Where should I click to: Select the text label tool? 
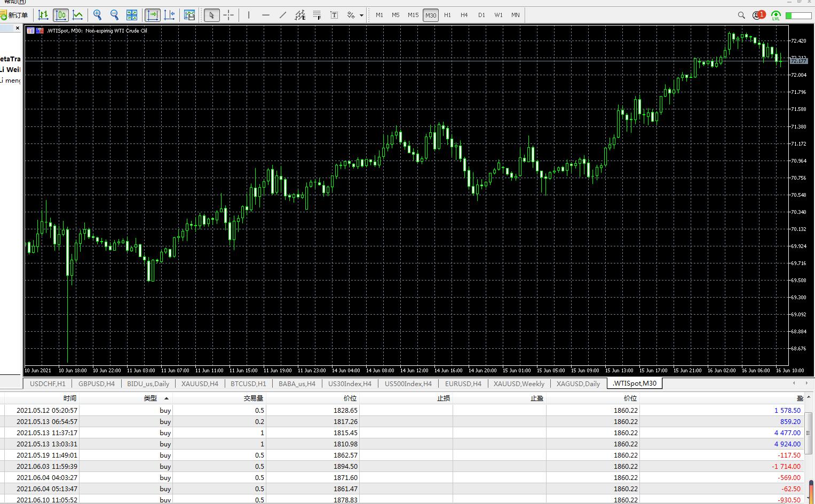(334, 15)
